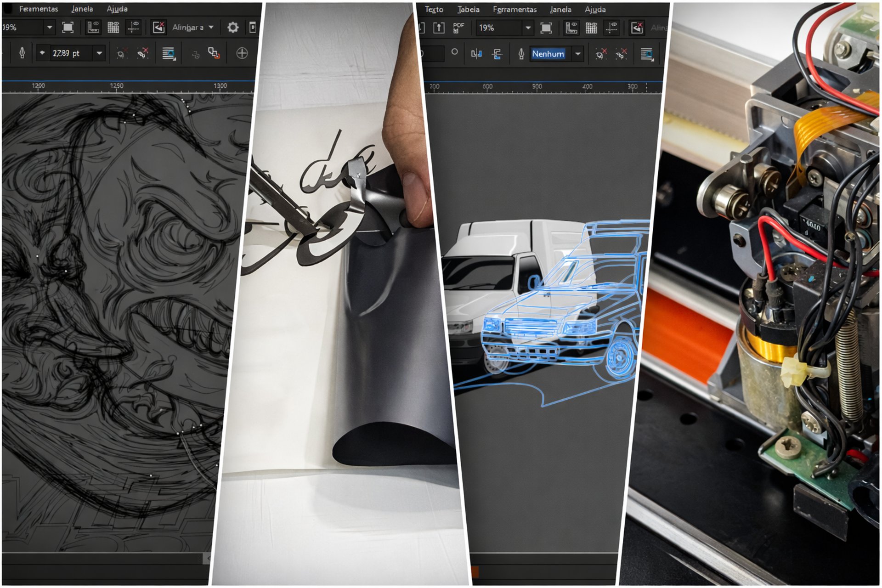882x588 pixels.
Task: Click mirror horizontally icon in right toolbar
Action: click(x=476, y=54)
